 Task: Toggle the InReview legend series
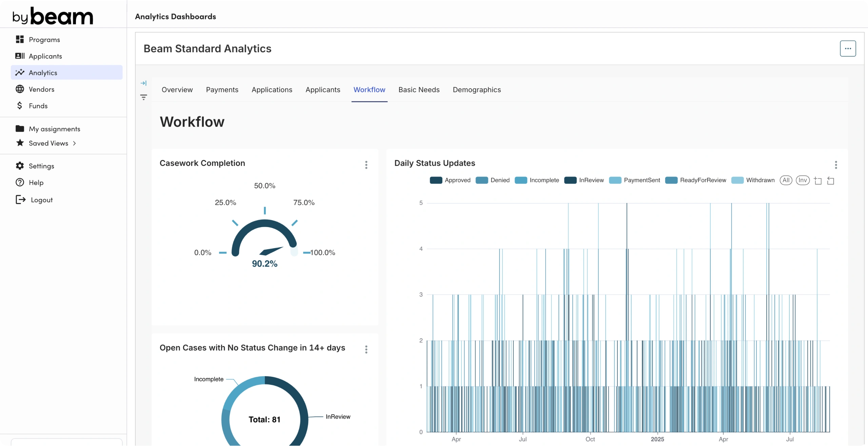coord(584,180)
